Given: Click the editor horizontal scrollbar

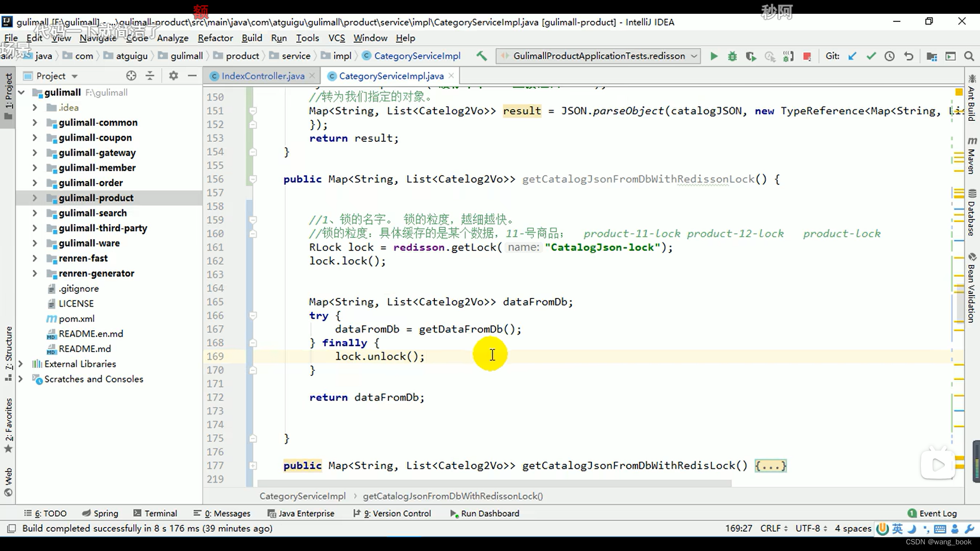Looking at the screenshot, I should [x=495, y=483].
